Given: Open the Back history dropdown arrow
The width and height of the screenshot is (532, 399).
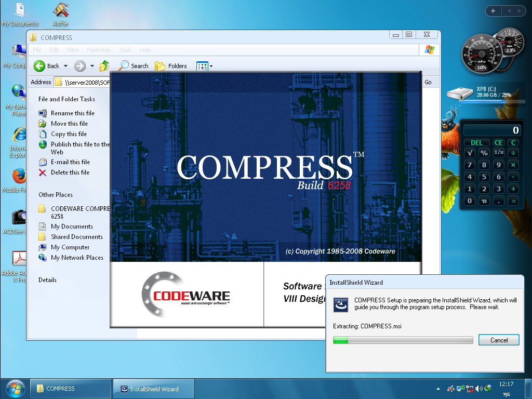Looking at the screenshot, I should click(66, 66).
